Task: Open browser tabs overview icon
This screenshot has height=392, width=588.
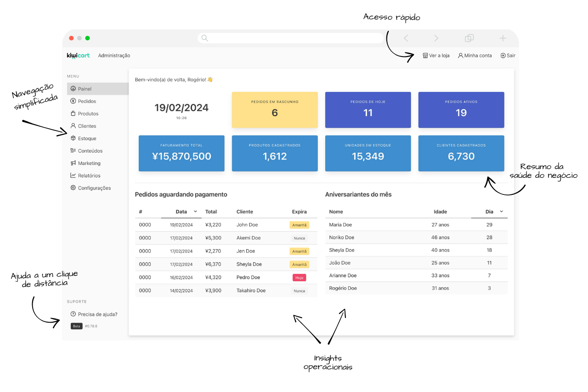Action: click(x=469, y=38)
